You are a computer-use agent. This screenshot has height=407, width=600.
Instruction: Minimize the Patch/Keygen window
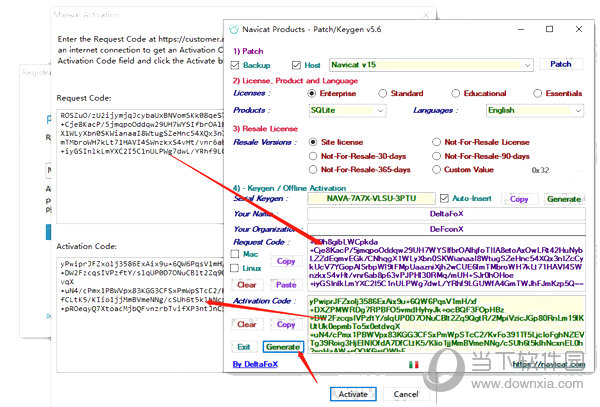[521, 29]
